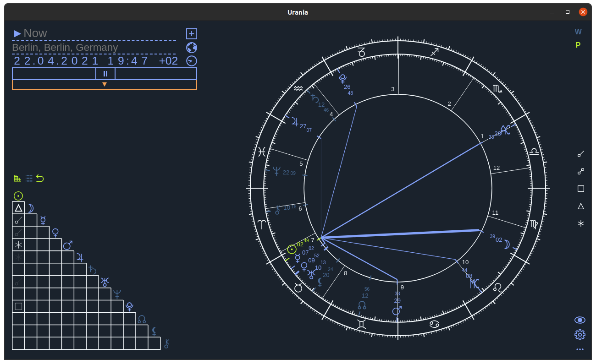
Task: Click the Neptune glyph on the chart wheel
Action: point(276,171)
